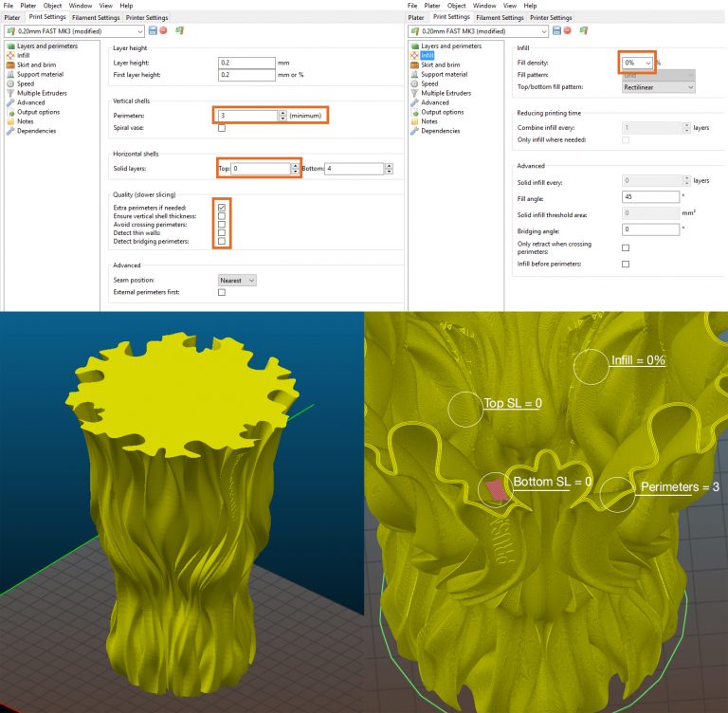The width and height of the screenshot is (728, 713).
Task: Select Skirt and brim in Infill window sidebar
Action: pos(440,64)
